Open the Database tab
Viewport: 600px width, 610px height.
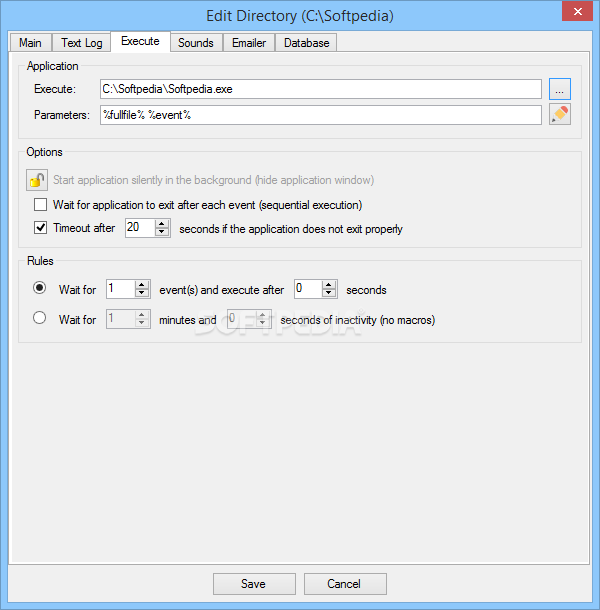[x=306, y=42]
